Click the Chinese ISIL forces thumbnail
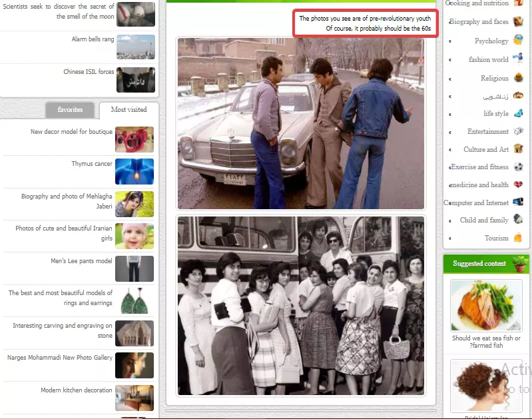Image resolution: width=532 pixels, height=419 pixels. click(x=136, y=80)
